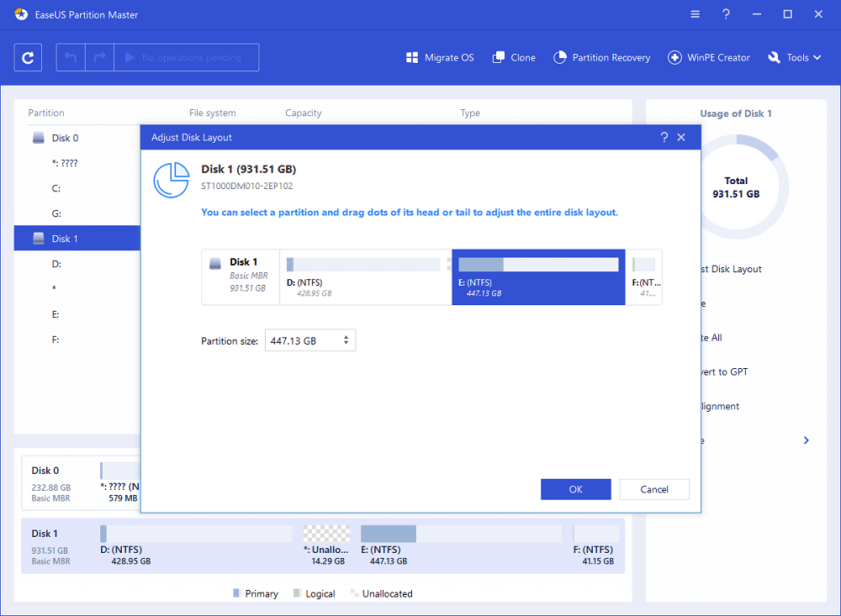This screenshot has height=616, width=841.
Task: Click the EaseUS logo icon top left
Action: tap(21, 13)
